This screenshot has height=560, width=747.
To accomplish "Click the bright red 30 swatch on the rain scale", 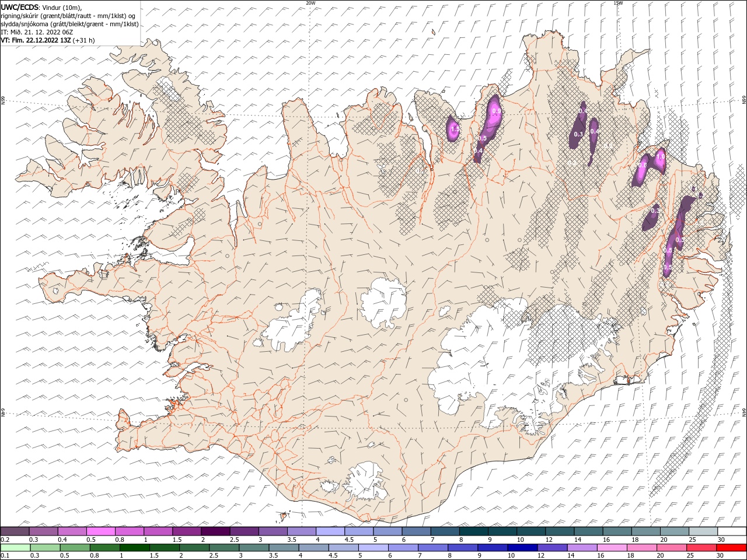I will (x=732, y=548).
